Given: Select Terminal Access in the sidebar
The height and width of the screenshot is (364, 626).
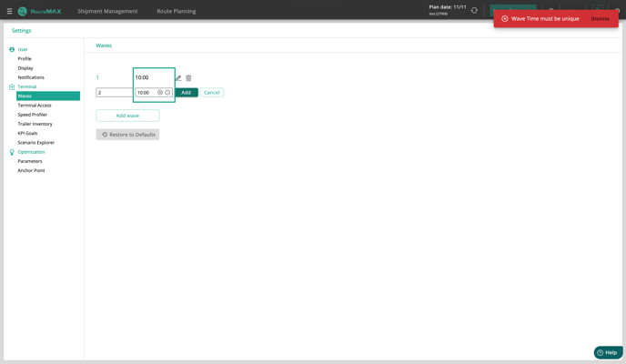Looking at the screenshot, I should coord(35,106).
